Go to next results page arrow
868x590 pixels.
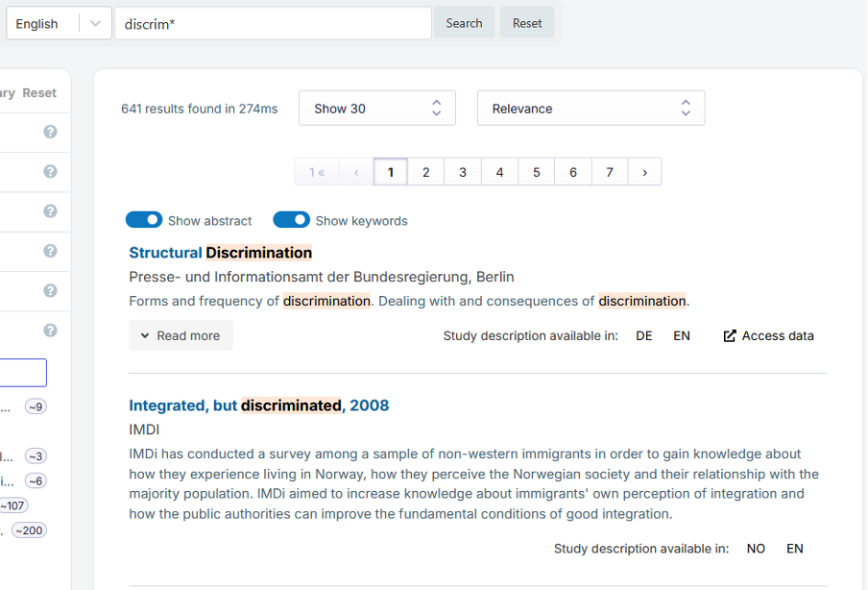(x=644, y=172)
